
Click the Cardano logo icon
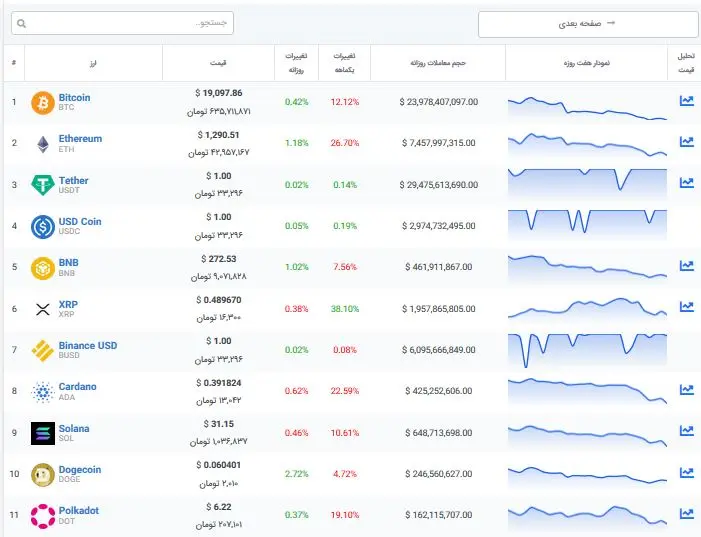coord(43,391)
